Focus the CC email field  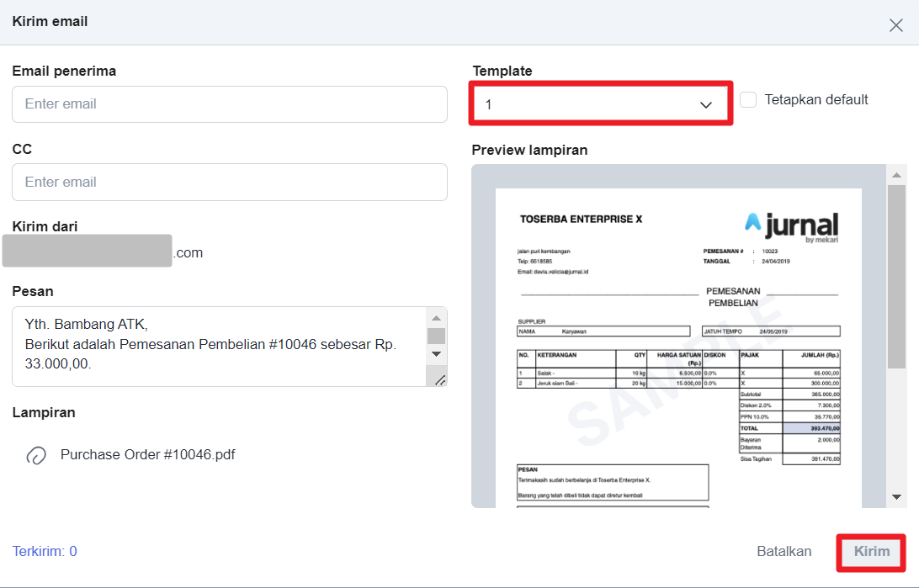[x=229, y=182]
